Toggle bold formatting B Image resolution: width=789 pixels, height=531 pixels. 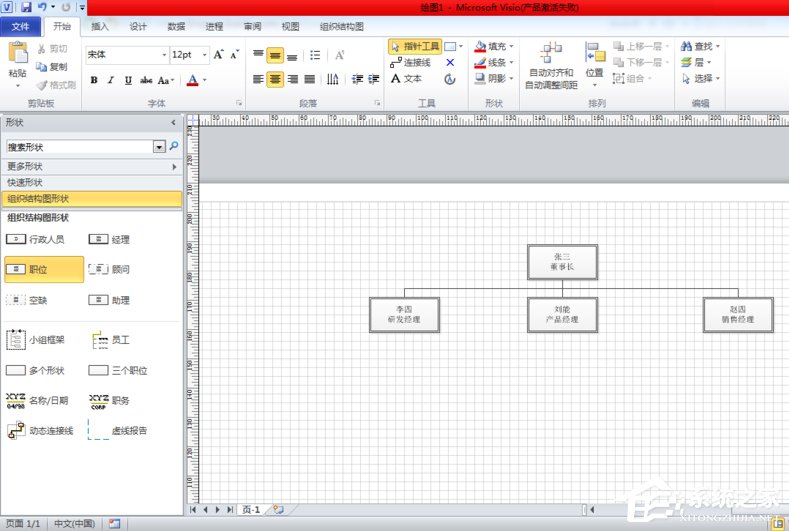pyautogui.click(x=94, y=80)
